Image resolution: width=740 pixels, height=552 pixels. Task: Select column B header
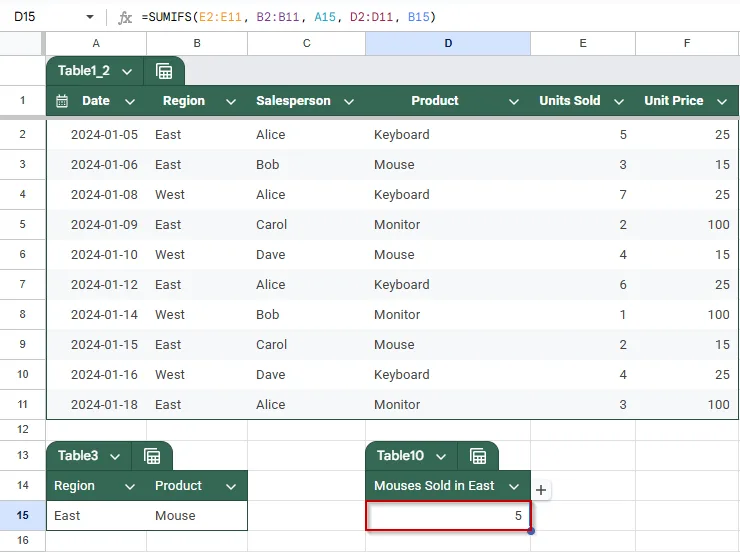197,43
